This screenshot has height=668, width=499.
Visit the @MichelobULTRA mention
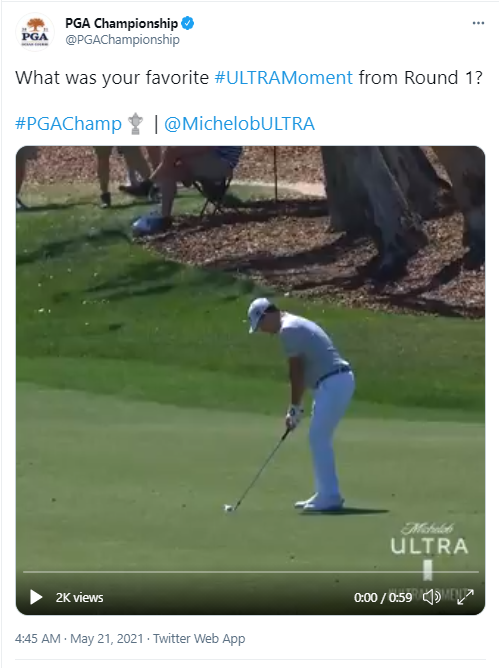pos(239,124)
